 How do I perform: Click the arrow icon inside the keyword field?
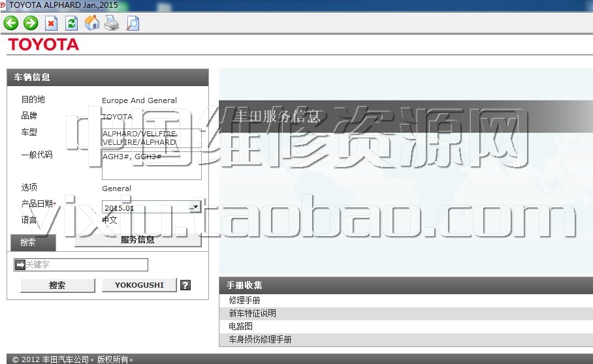20,265
